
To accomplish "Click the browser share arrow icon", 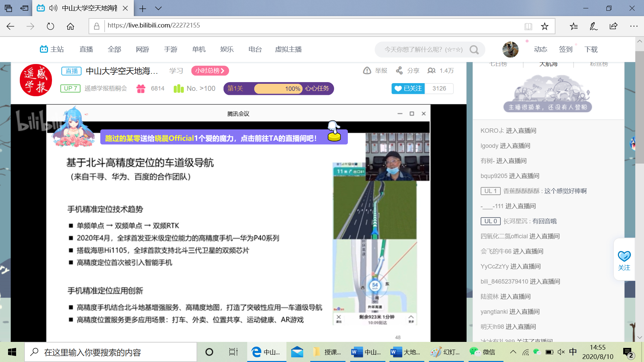I will (613, 26).
